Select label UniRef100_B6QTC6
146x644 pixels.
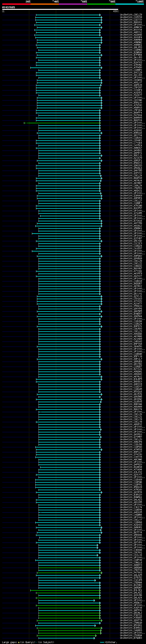point(131,120)
